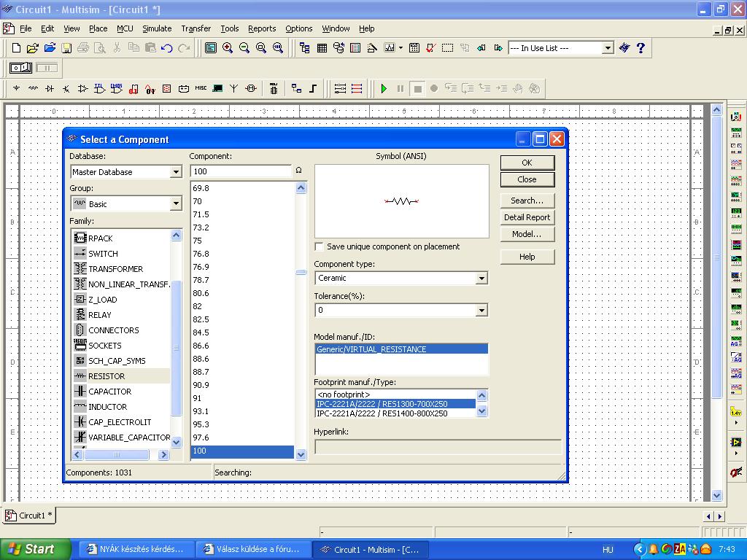Enable Save unique component on placement

pyautogui.click(x=320, y=246)
